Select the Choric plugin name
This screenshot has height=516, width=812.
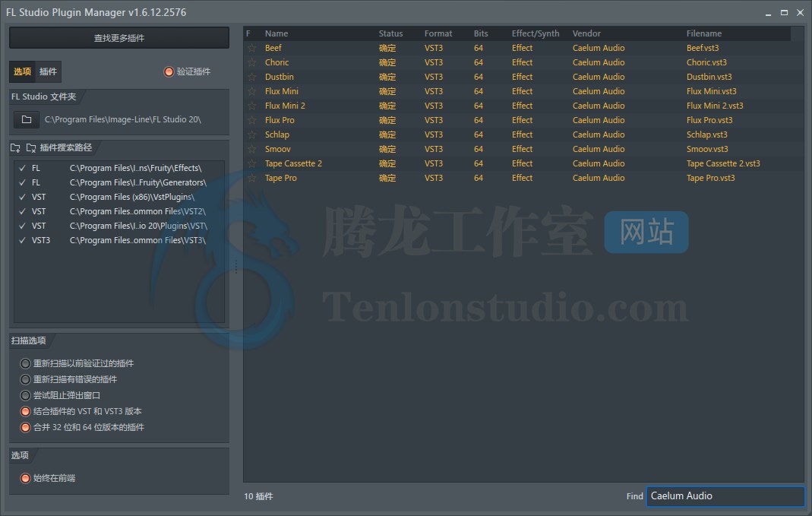tap(276, 62)
